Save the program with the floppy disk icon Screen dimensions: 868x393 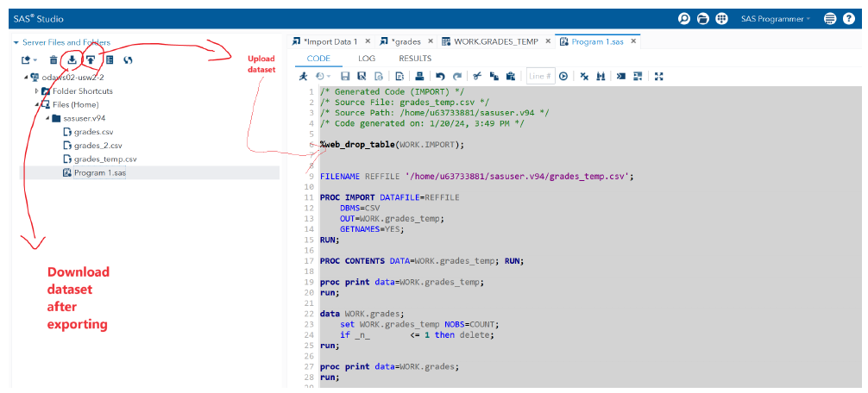[345, 76]
